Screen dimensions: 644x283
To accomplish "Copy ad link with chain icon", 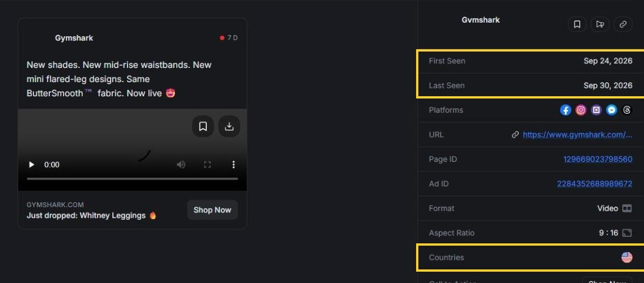I will [623, 24].
